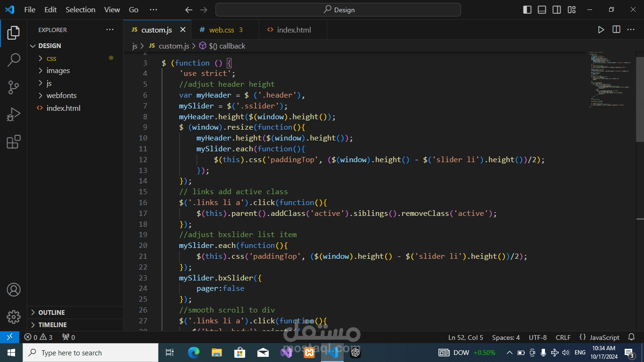The height and width of the screenshot is (362, 644).
Task: Click the ports forwarded indicator
Action: tap(68, 337)
